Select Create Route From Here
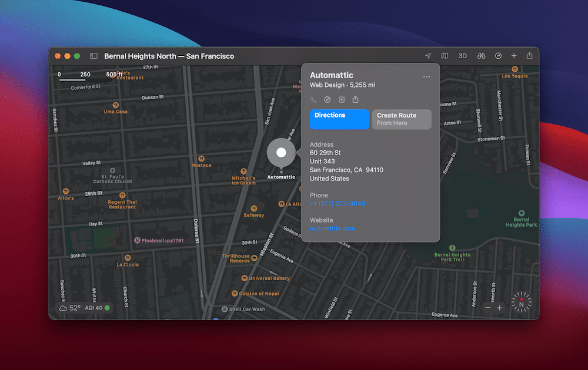The height and width of the screenshot is (370, 588). tap(402, 119)
